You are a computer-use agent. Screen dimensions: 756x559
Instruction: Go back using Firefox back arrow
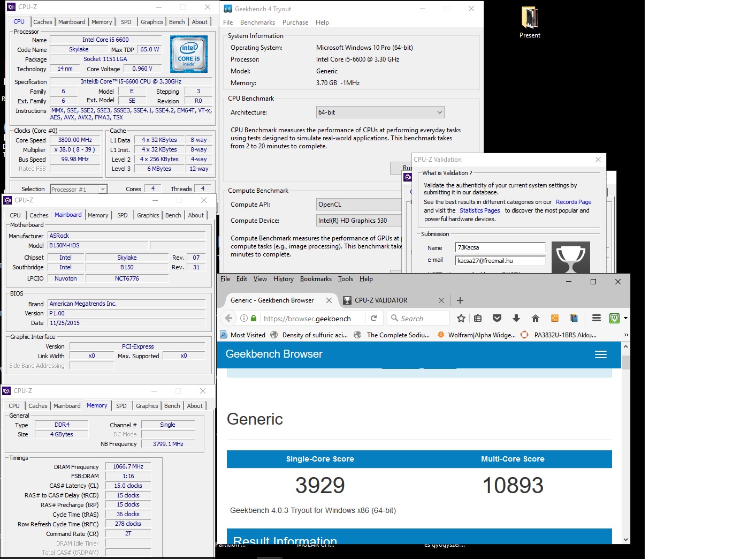pos(228,318)
